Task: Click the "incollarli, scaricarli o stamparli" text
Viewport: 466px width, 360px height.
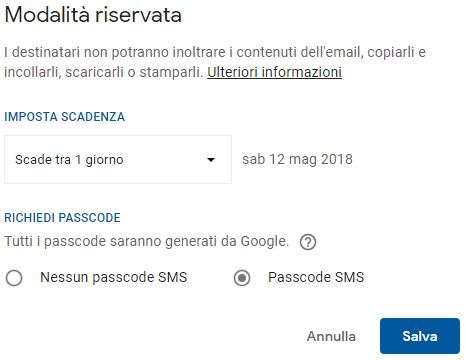Action: (104, 72)
